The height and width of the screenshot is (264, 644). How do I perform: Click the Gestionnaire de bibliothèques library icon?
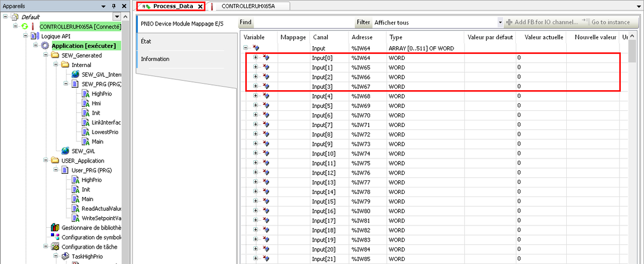pyautogui.click(x=55, y=227)
